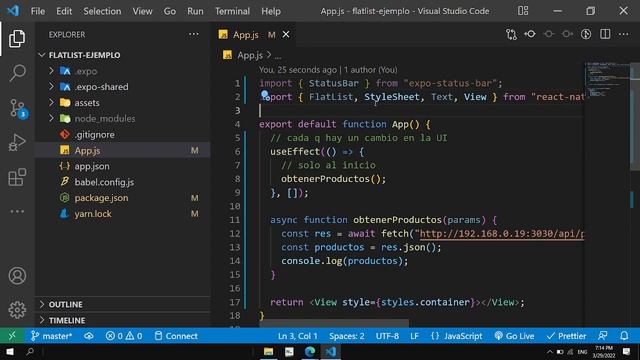
Task: Open the fetch URL link on line 12
Action: [x=502, y=233]
